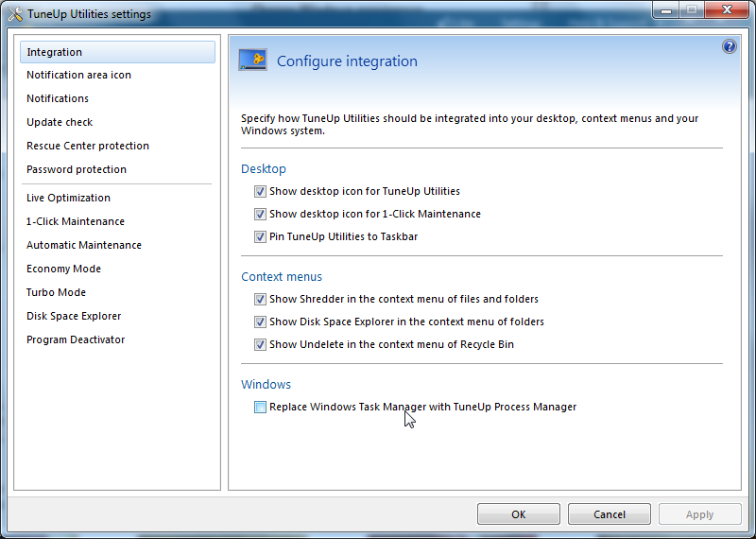The height and width of the screenshot is (539, 756).
Task: Uncheck Show desktop icon for 1-Click Maintenance
Action: 260,214
